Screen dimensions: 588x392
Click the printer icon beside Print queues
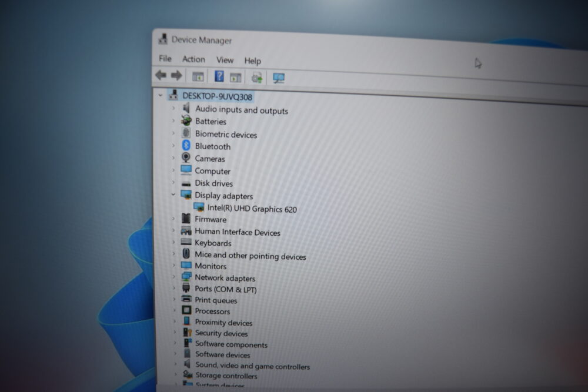point(186,299)
